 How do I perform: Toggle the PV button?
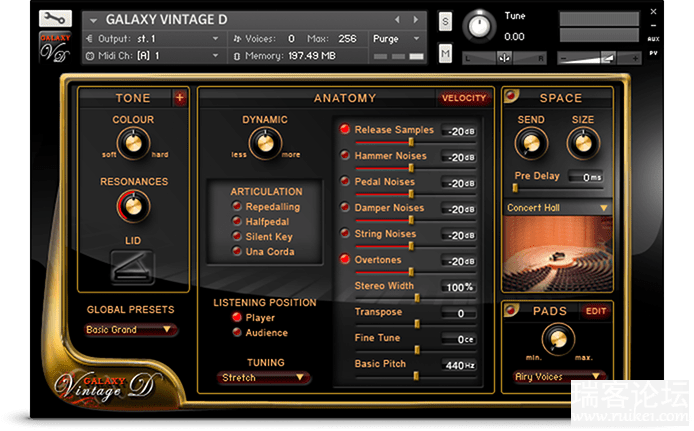[653, 53]
